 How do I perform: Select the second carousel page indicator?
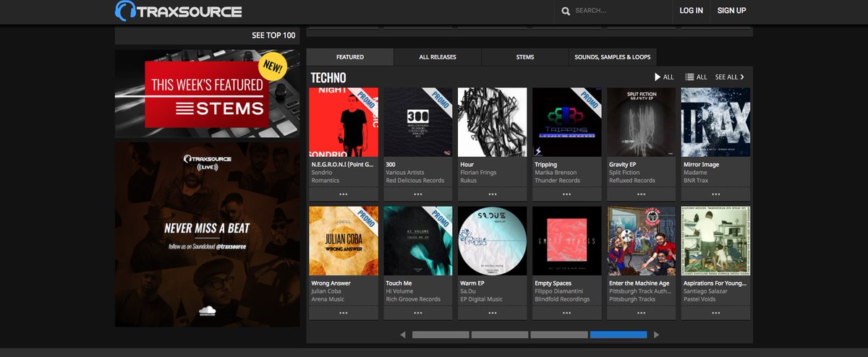pyautogui.click(x=500, y=335)
